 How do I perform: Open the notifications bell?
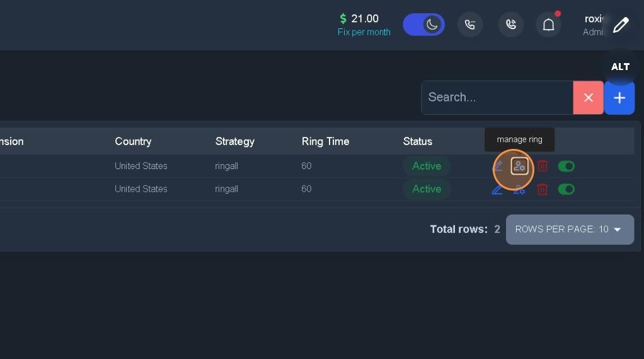(548, 25)
